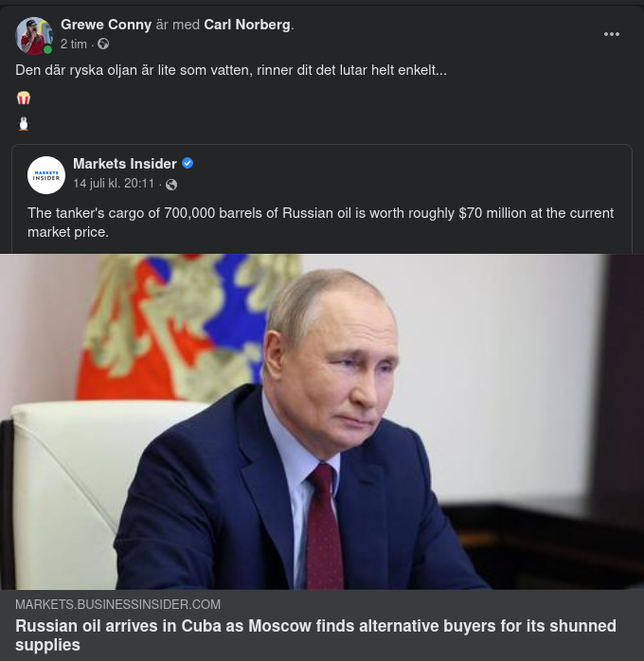Click the popcorn emoji in the post
644x661 pixels.
[24, 98]
